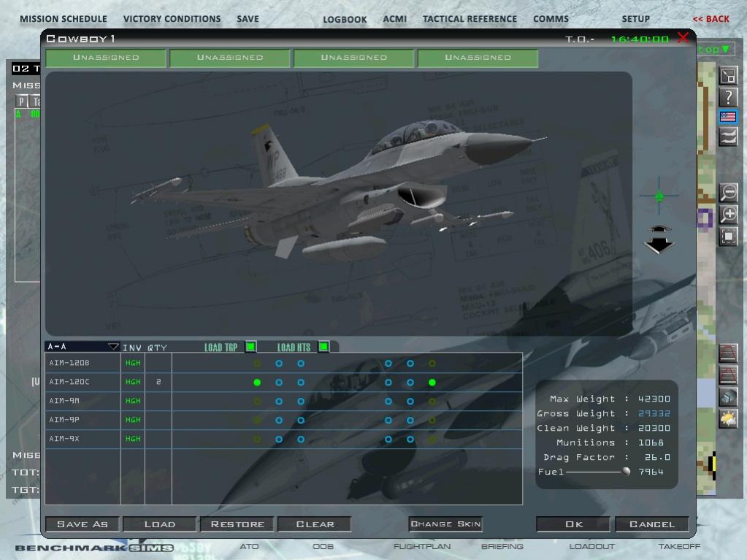
Task: Select the fourth Unassigned pilot slot
Action: coord(478,58)
